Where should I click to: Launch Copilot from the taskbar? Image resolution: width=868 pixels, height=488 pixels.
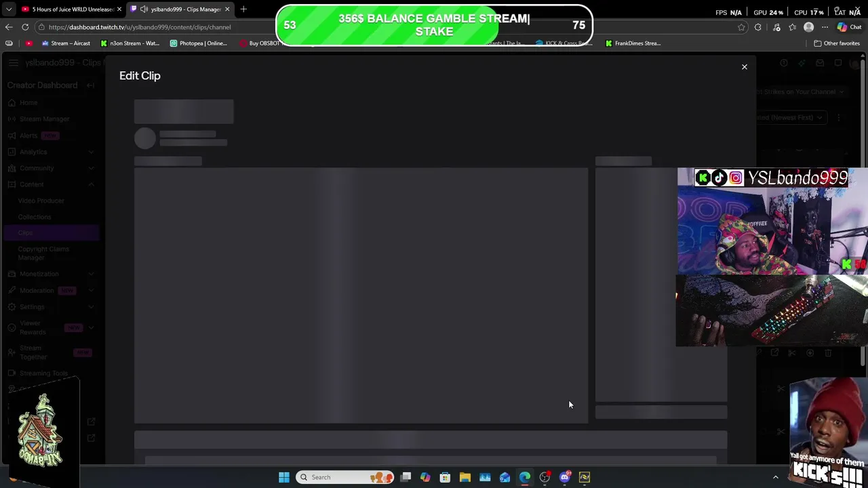(x=425, y=477)
